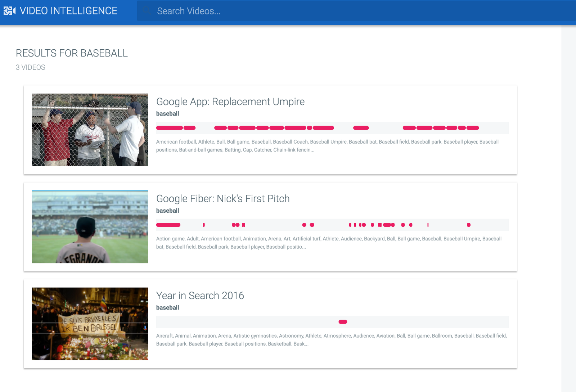Click the baseball label under Replacement Umpire
The image size is (576, 392).
pyautogui.click(x=167, y=114)
